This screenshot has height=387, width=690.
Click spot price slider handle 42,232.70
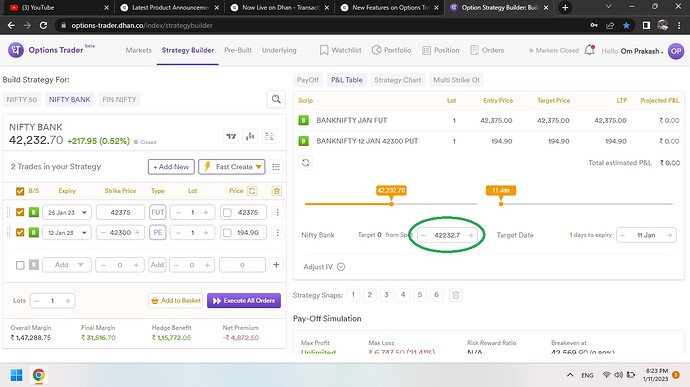coord(391,204)
